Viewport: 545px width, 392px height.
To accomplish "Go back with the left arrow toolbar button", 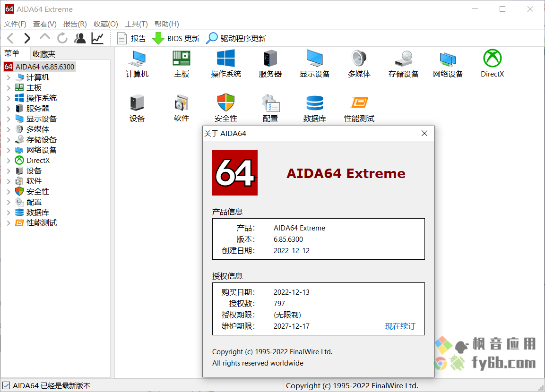I will pyautogui.click(x=10, y=38).
